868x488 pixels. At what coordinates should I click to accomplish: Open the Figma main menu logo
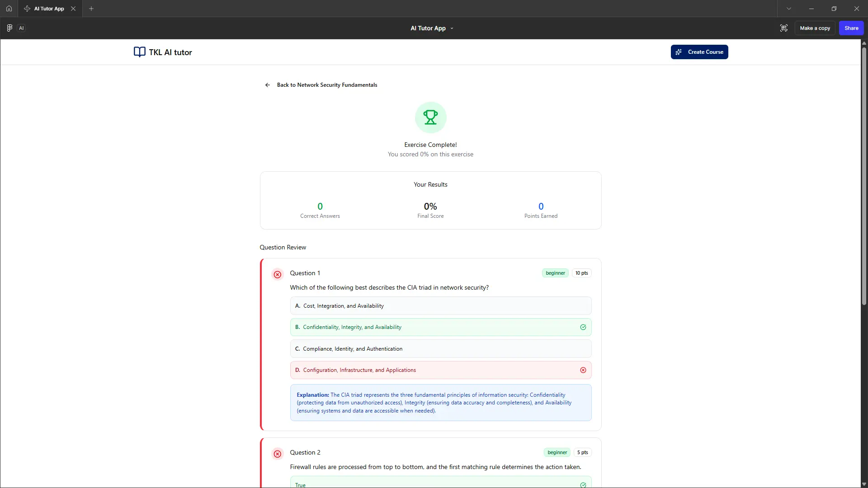point(9,28)
